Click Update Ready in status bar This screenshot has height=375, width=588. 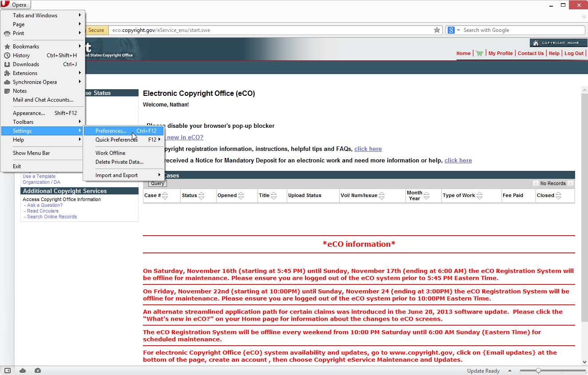coord(483,371)
